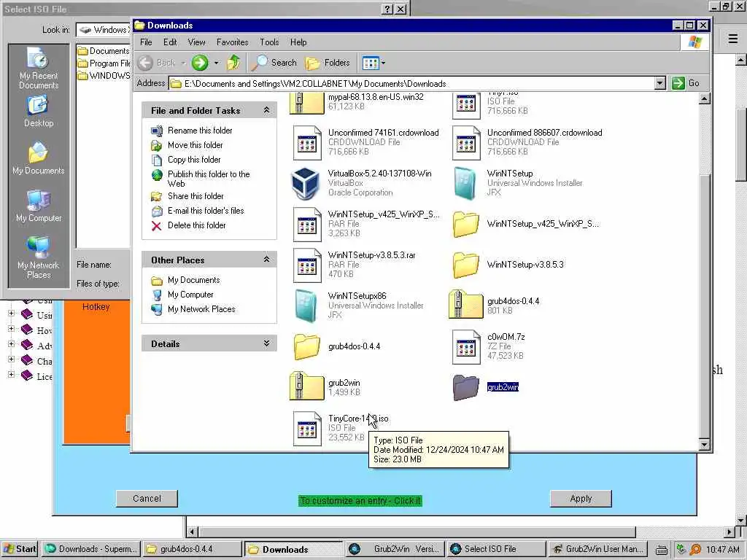Open the WINDOWS folder in ISO dialog
The image size is (747, 560).
pos(104,76)
